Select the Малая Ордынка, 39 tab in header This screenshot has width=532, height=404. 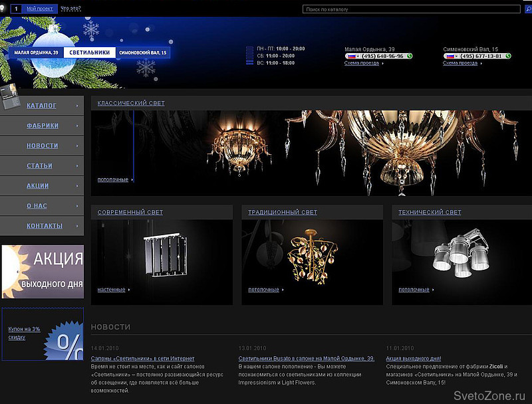[x=36, y=52]
